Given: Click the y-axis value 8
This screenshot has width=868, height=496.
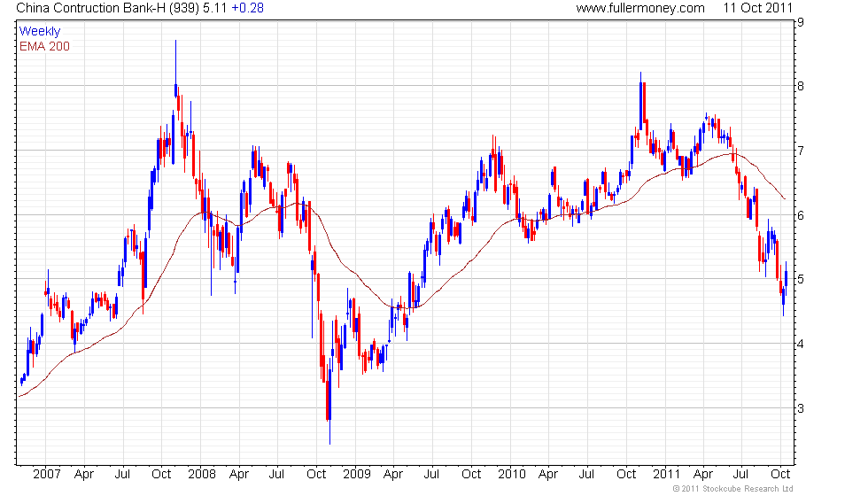Looking at the screenshot, I should tap(801, 86).
